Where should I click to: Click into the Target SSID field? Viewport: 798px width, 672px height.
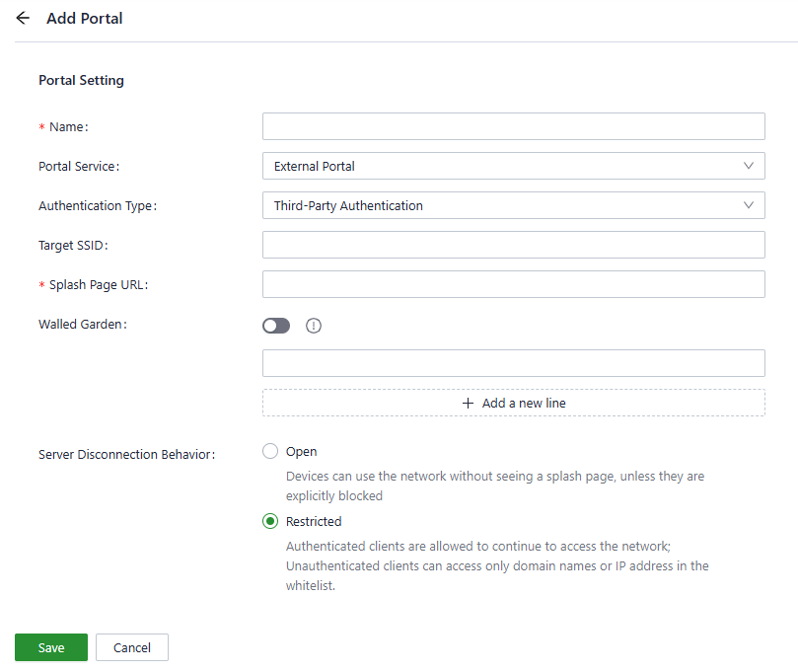coord(513,245)
